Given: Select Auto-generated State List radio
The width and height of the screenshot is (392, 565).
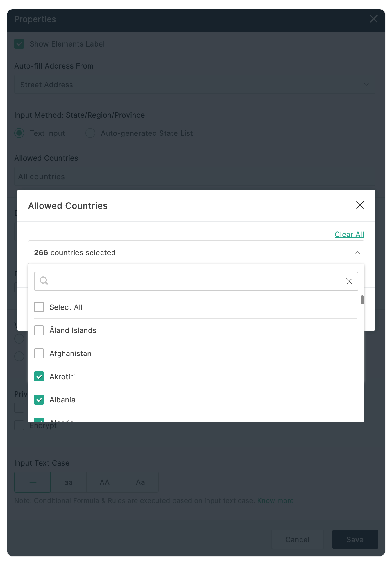Looking at the screenshot, I should (x=90, y=133).
